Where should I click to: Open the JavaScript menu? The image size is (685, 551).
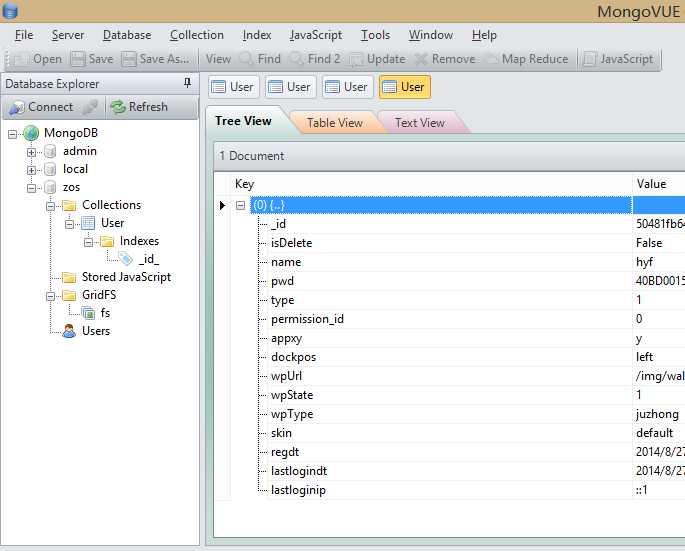315,35
